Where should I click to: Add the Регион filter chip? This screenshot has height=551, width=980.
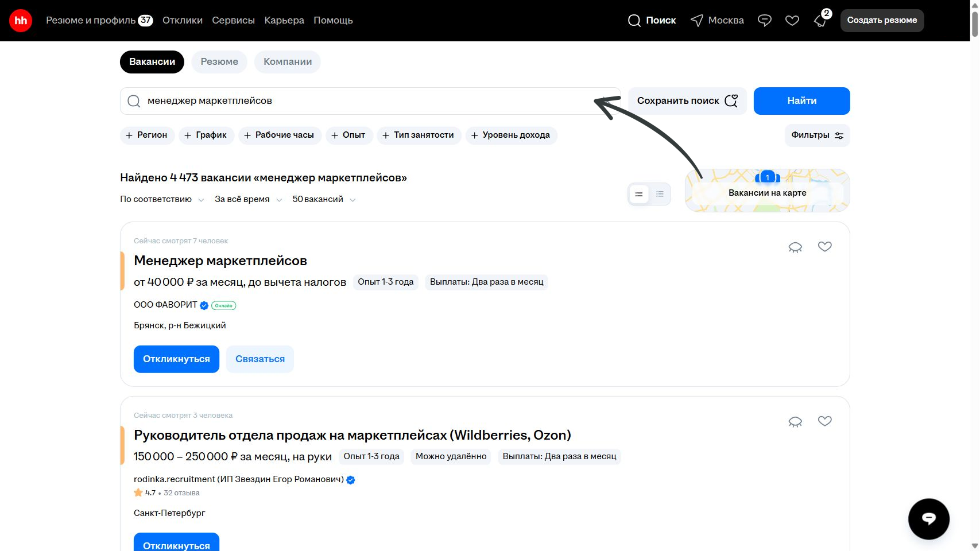[147, 135]
